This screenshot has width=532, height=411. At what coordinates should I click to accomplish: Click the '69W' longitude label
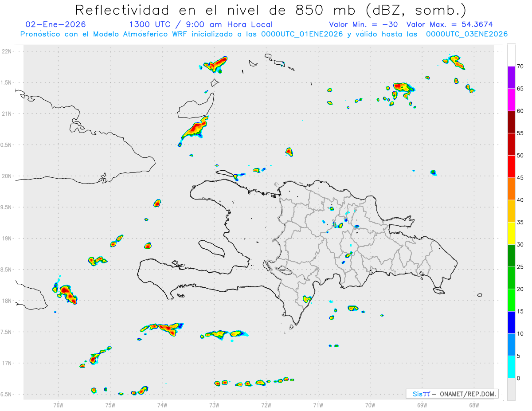(422, 405)
